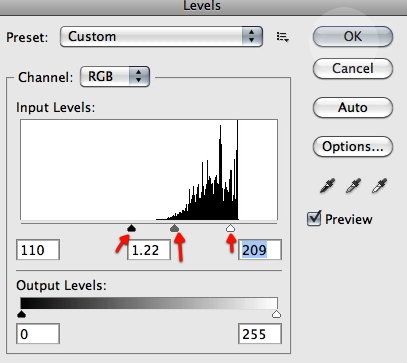Click the output shadow field showing 0
Viewport: 407px width, 363px height.
pos(38,334)
